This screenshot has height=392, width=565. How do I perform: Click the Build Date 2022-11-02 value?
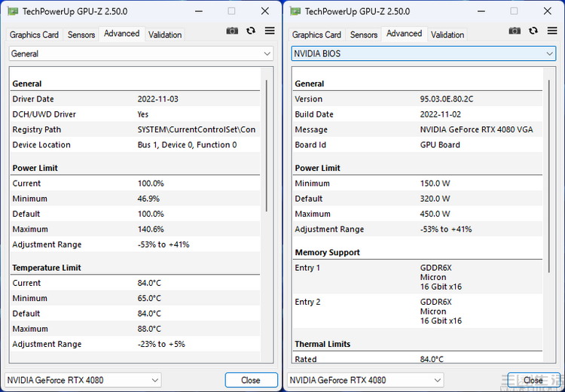[x=441, y=114]
